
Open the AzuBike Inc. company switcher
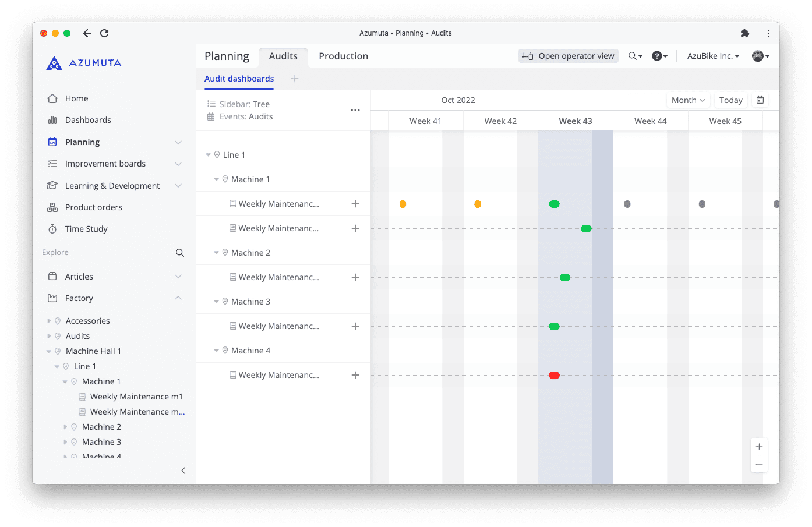pyautogui.click(x=712, y=55)
